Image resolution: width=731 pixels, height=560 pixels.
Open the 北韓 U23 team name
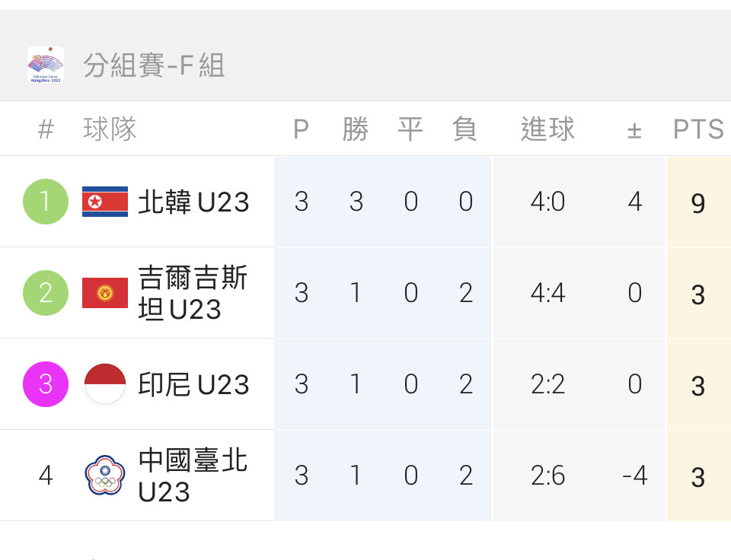193,202
